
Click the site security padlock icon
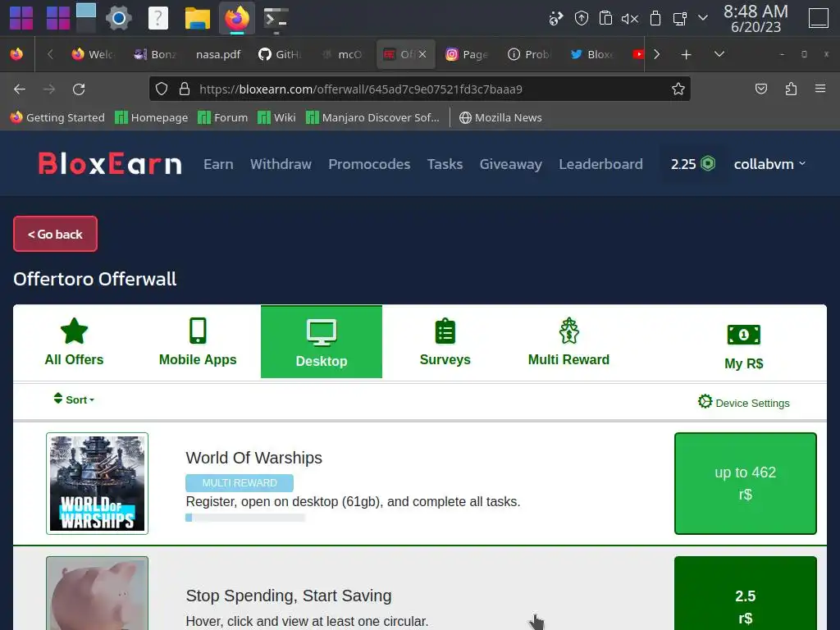click(185, 89)
